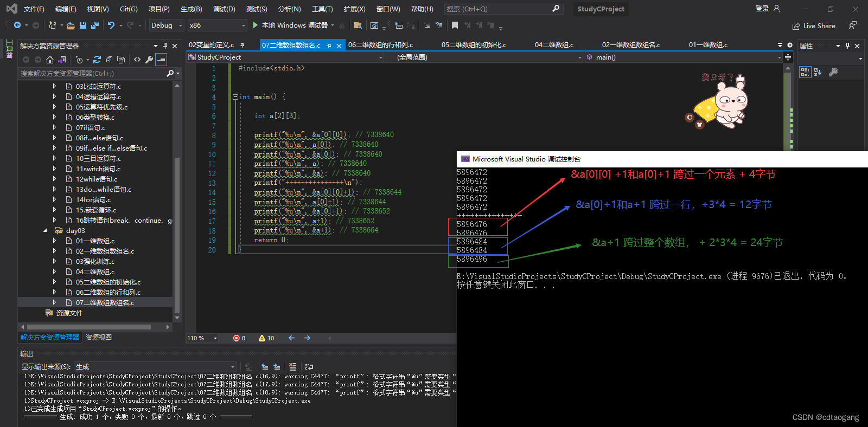
Task: Click the Live Share button
Action: (x=814, y=26)
